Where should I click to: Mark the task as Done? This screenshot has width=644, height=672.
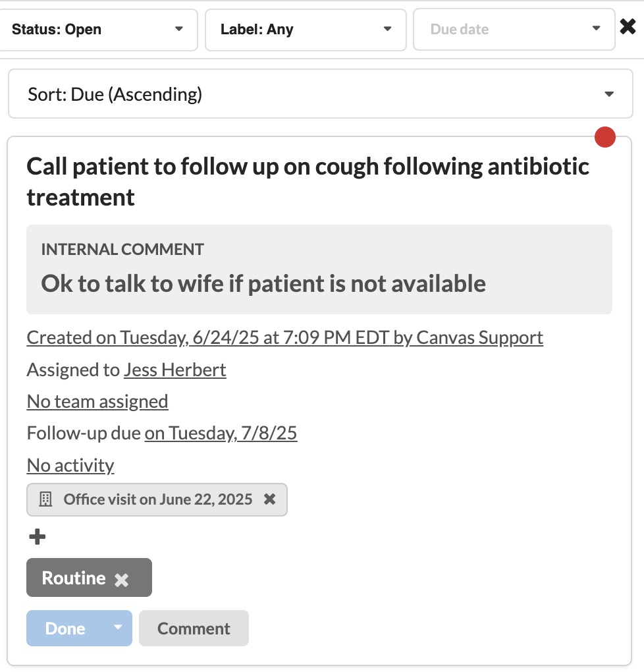point(65,629)
